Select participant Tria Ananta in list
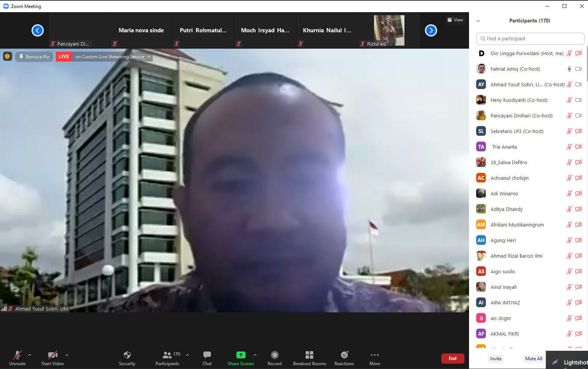The width and height of the screenshot is (588, 369). (529, 147)
